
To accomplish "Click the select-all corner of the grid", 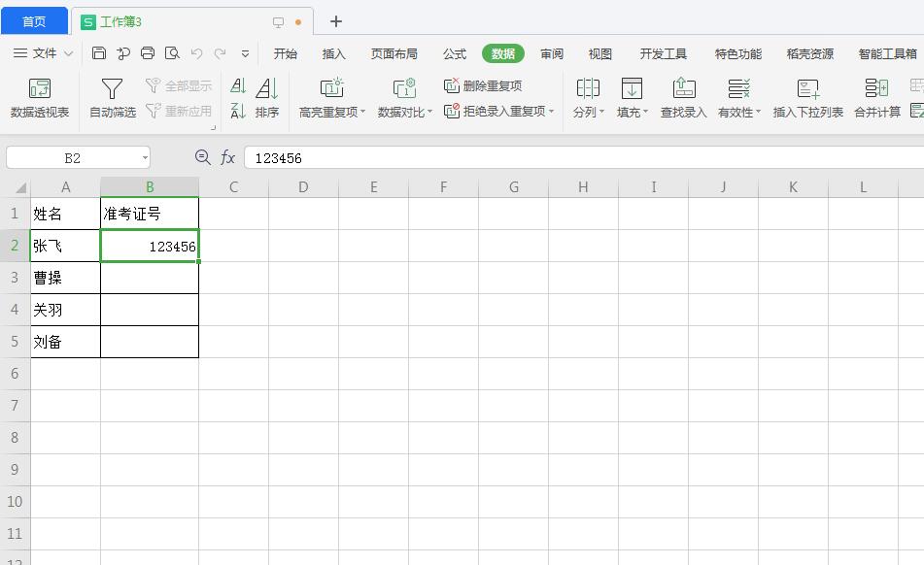I will click(x=16, y=187).
